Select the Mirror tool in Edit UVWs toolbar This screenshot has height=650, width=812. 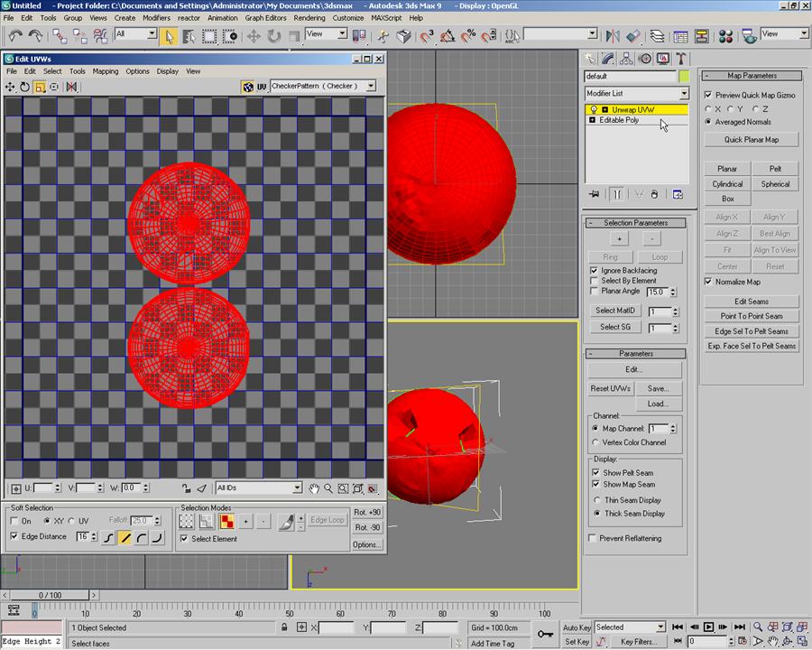click(71, 87)
